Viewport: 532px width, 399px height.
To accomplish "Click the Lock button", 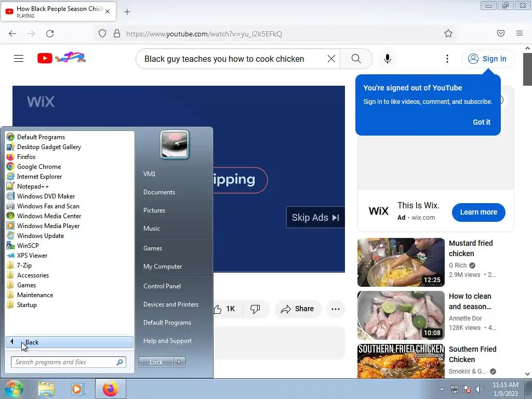I will pyautogui.click(x=156, y=362).
